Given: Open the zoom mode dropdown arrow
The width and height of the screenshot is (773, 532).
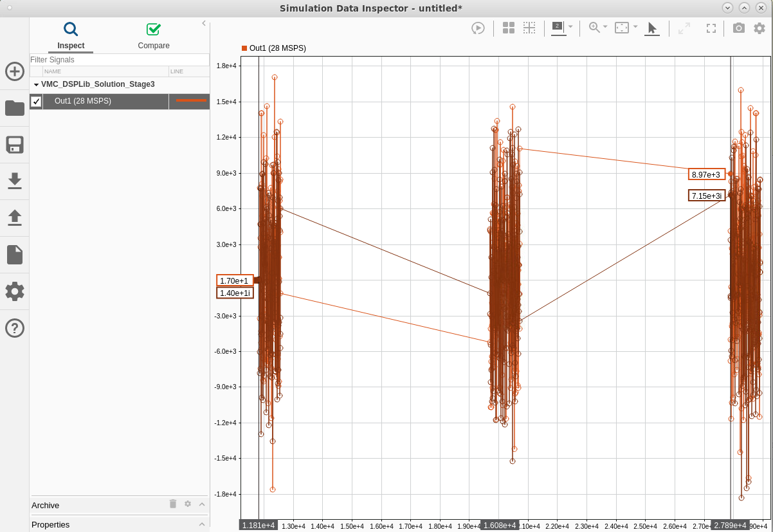Looking at the screenshot, I should (605, 27).
